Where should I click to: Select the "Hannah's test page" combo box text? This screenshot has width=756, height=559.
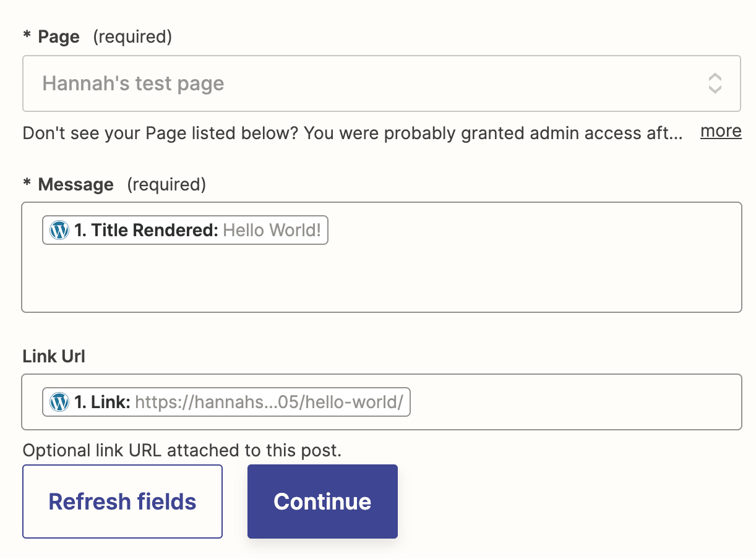point(133,83)
